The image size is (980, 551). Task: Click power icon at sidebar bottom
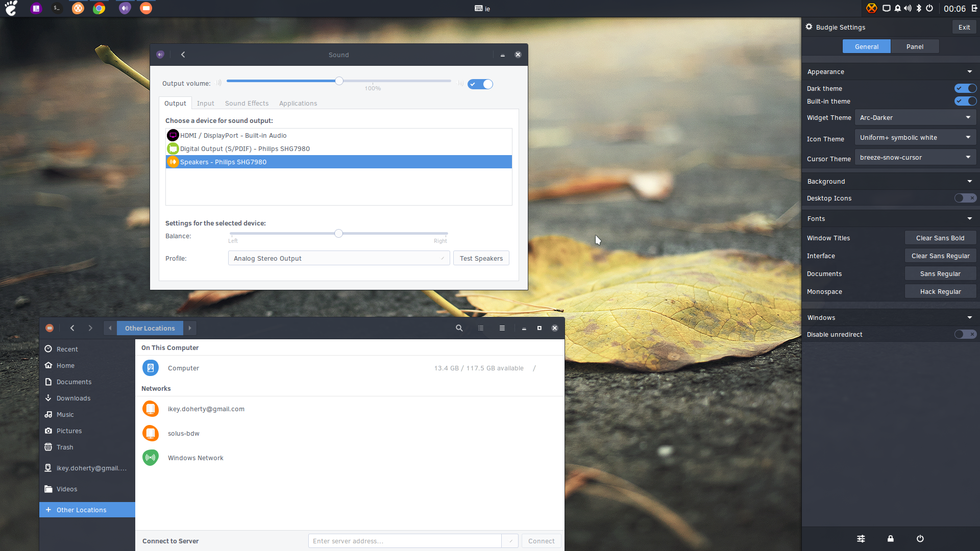pyautogui.click(x=920, y=539)
